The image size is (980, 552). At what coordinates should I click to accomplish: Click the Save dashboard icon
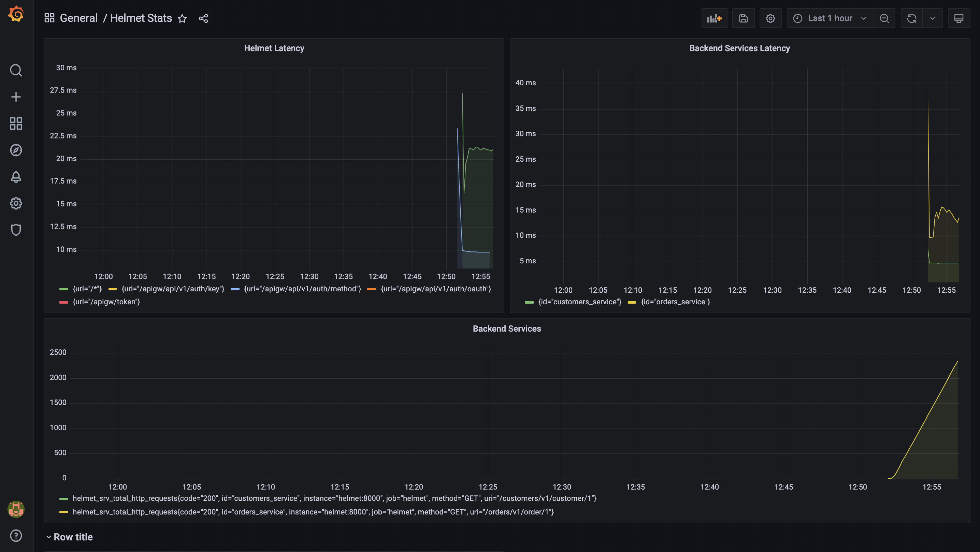744,18
